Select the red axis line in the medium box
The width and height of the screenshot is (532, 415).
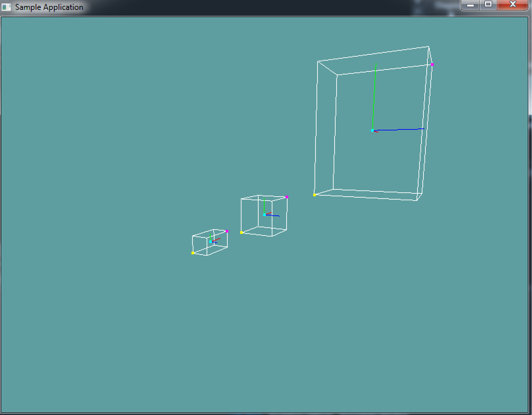coord(269,213)
